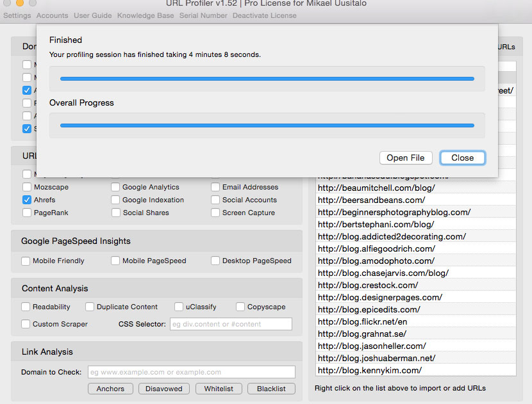
Task: Toggle the Google Analytics checkbox
Action: [x=116, y=188]
